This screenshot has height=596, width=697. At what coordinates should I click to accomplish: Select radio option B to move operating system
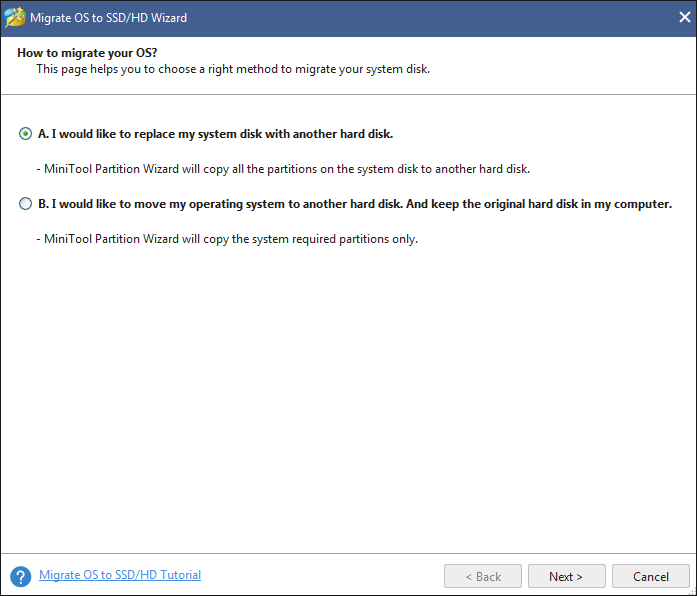click(x=25, y=204)
